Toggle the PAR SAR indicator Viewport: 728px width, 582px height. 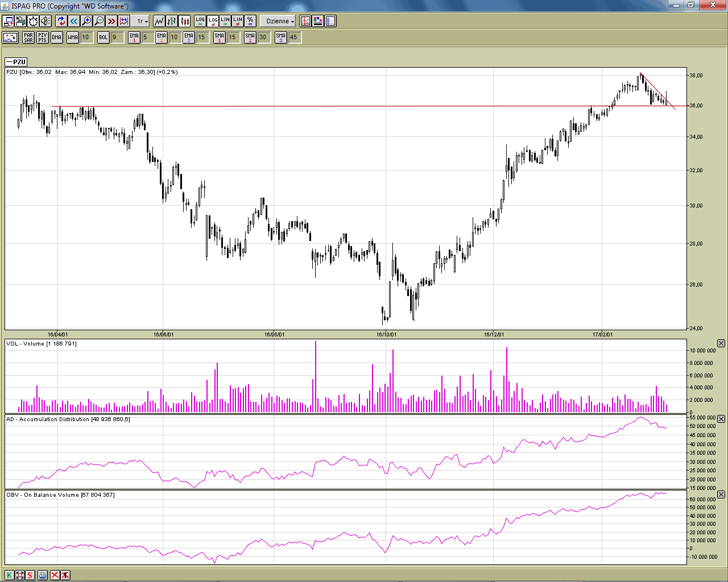coord(28,38)
